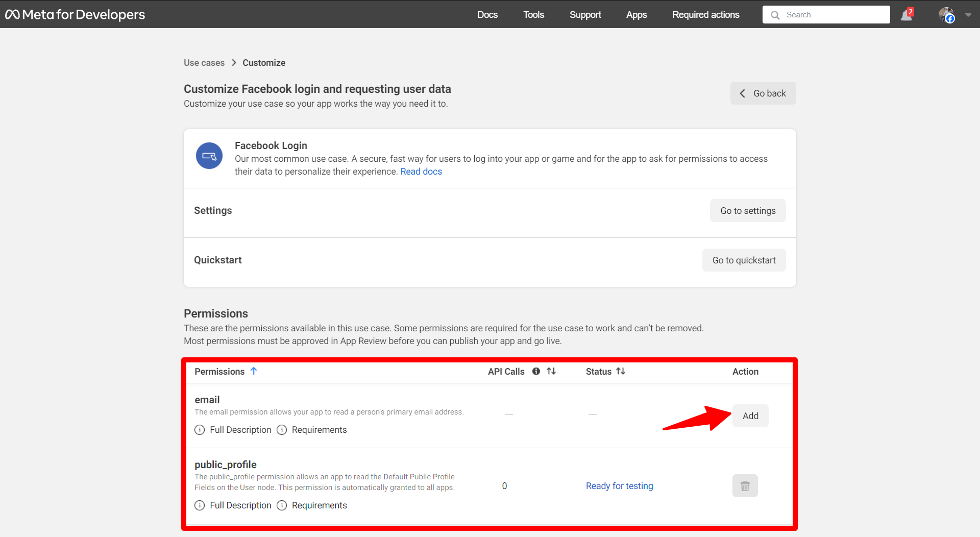Add the email permission

point(750,416)
